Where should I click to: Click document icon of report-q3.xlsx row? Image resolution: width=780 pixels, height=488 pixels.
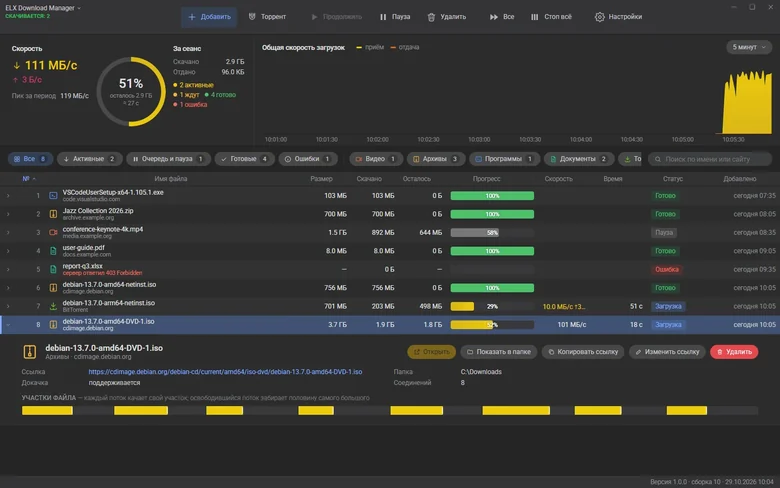coord(53,270)
